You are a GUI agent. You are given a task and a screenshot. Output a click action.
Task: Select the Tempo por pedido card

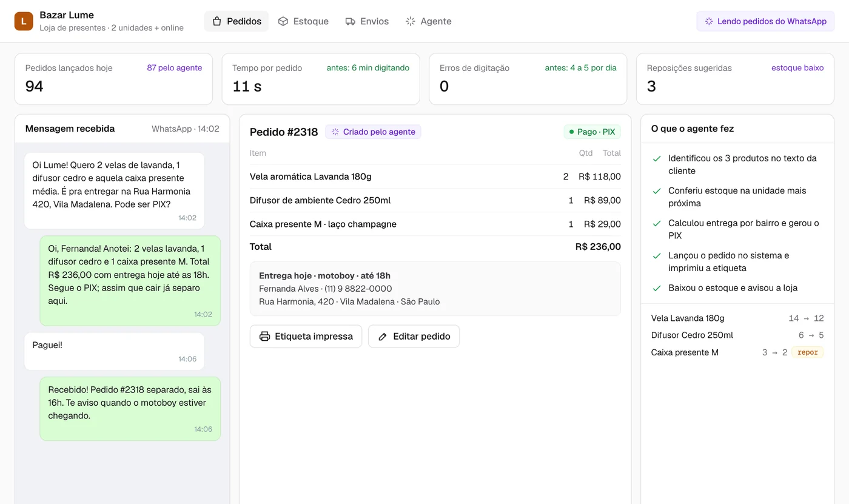pyautogui.click(x=321, y=79)
